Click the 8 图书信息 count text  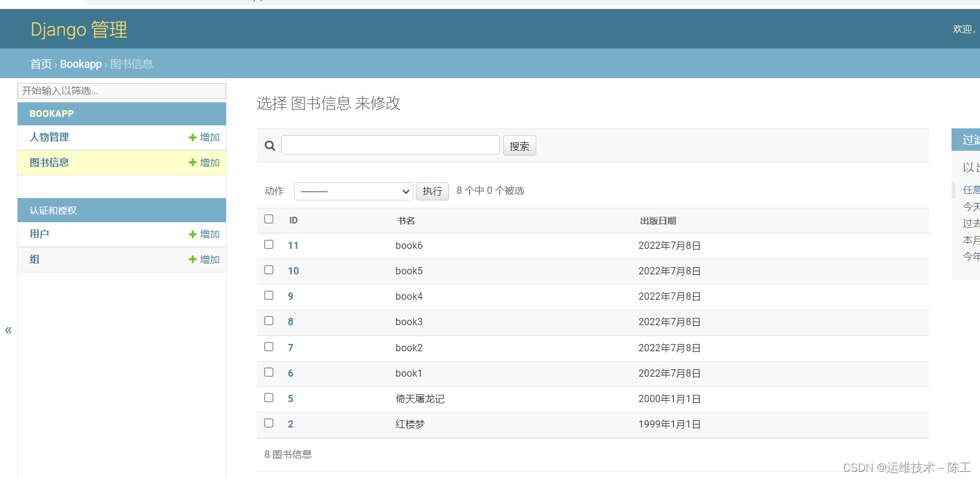click(288, 455)
